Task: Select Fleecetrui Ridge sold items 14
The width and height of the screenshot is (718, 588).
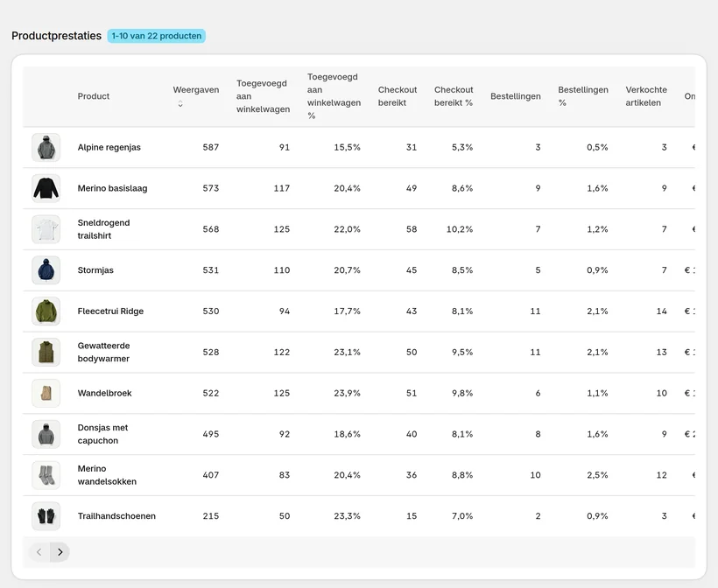Action: coord(662,311)
